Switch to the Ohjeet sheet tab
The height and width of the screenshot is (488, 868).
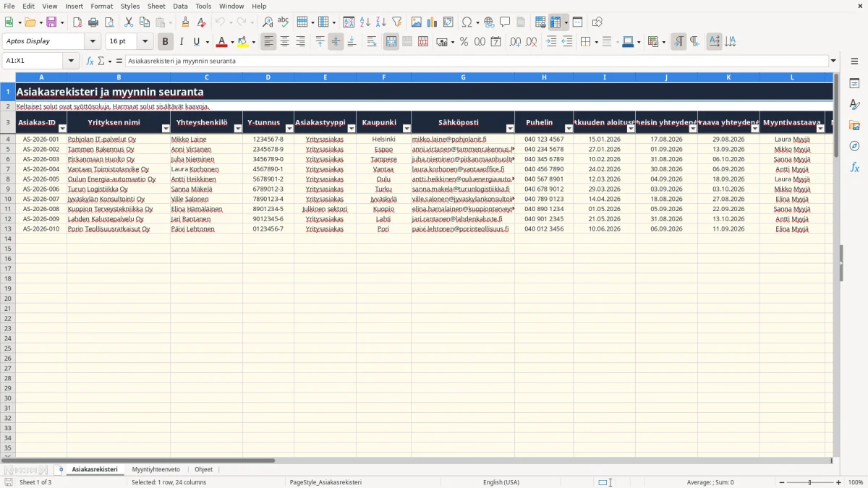204,469
